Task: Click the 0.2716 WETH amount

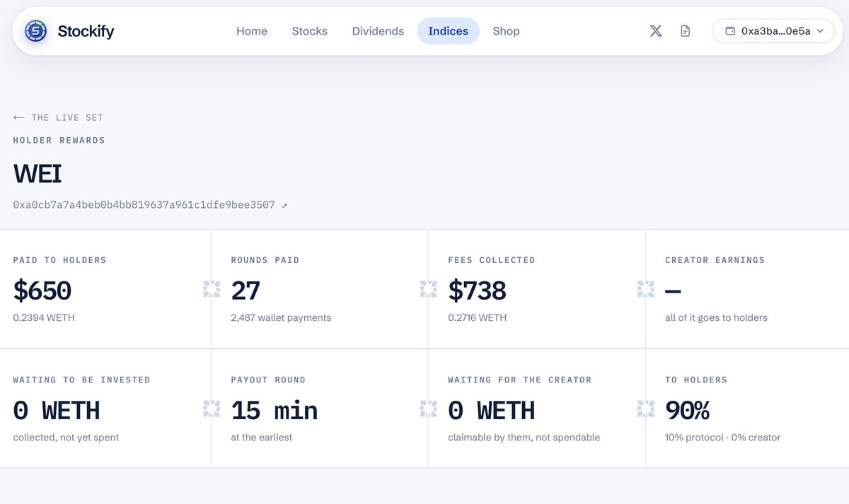Action: coord(478,318)
